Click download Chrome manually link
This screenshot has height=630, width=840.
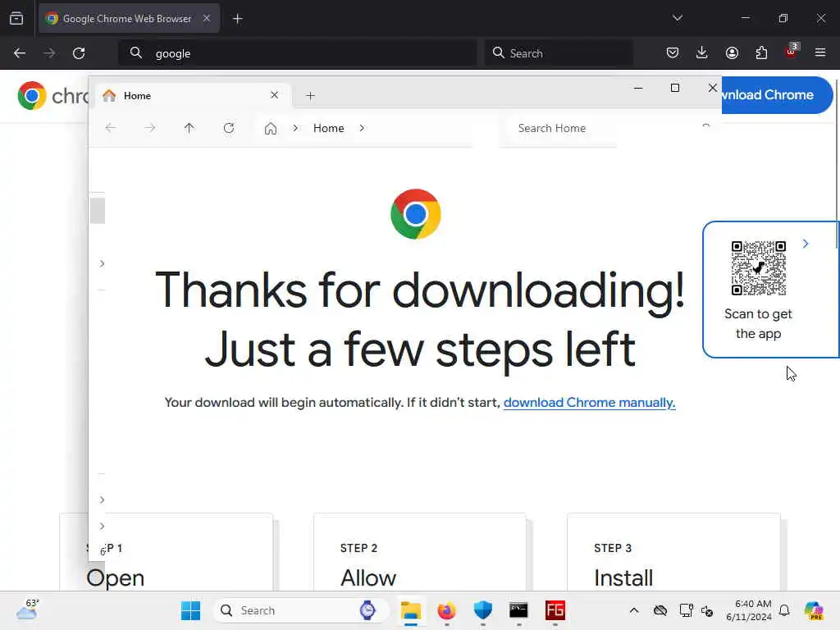coord(589,402)
